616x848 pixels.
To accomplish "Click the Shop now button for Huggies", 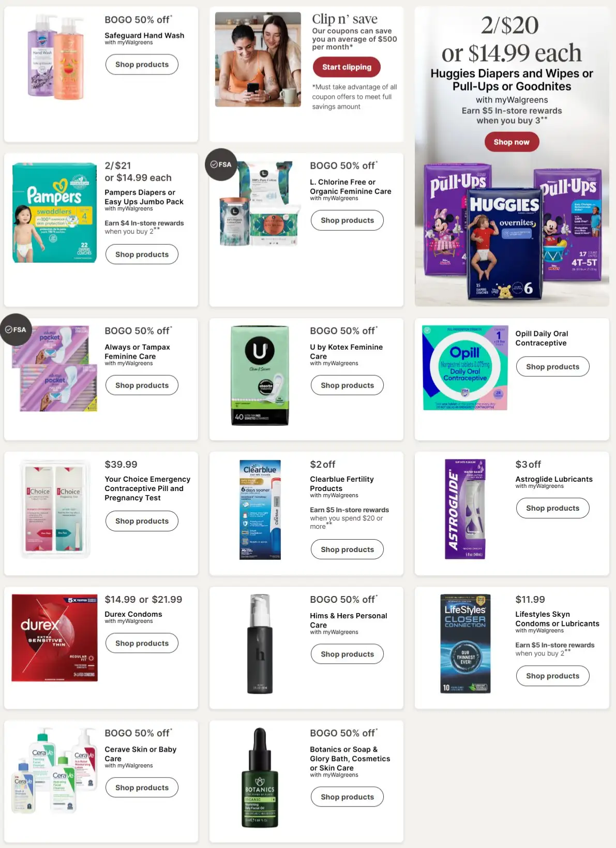I will (x=512, y=142).
